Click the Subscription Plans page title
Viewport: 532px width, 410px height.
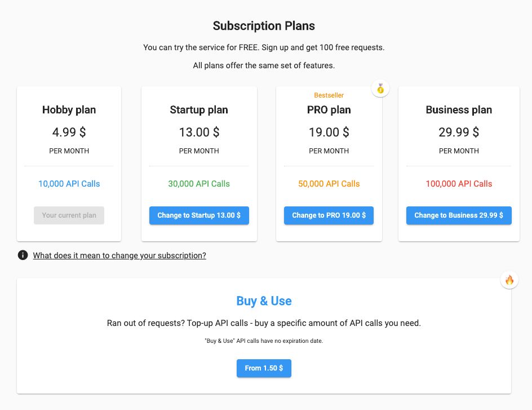click(x=264, y=26)
